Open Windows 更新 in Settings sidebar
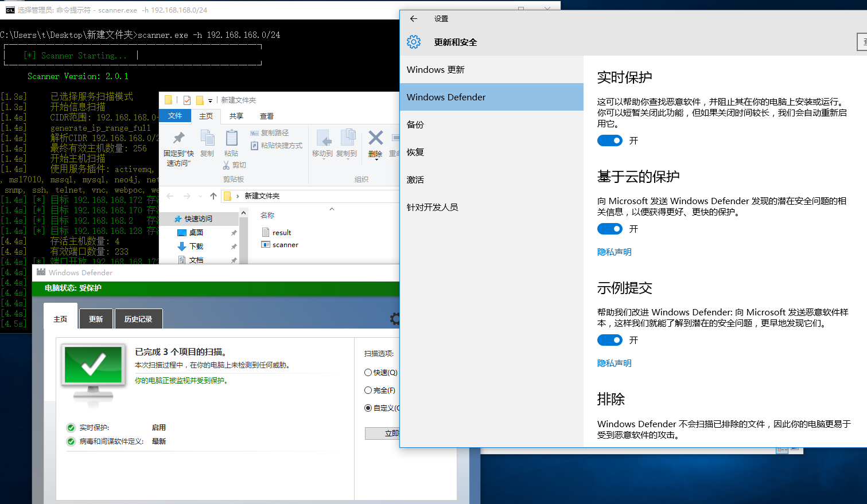 (492, 69)
